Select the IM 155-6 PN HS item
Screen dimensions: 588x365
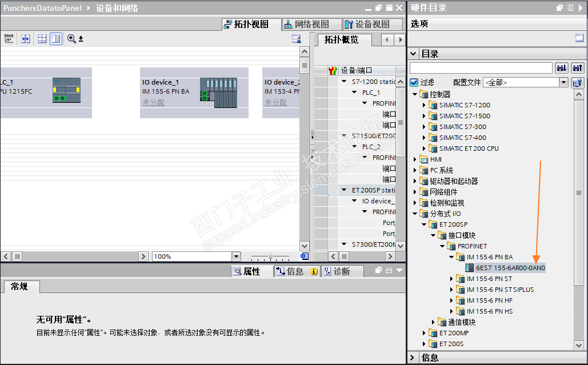pos(489,311)
